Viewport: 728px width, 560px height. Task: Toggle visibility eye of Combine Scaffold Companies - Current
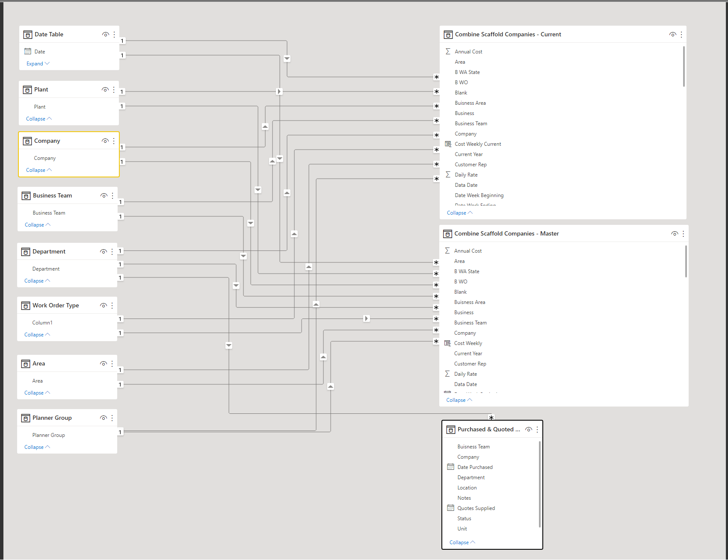coord(672,34)
